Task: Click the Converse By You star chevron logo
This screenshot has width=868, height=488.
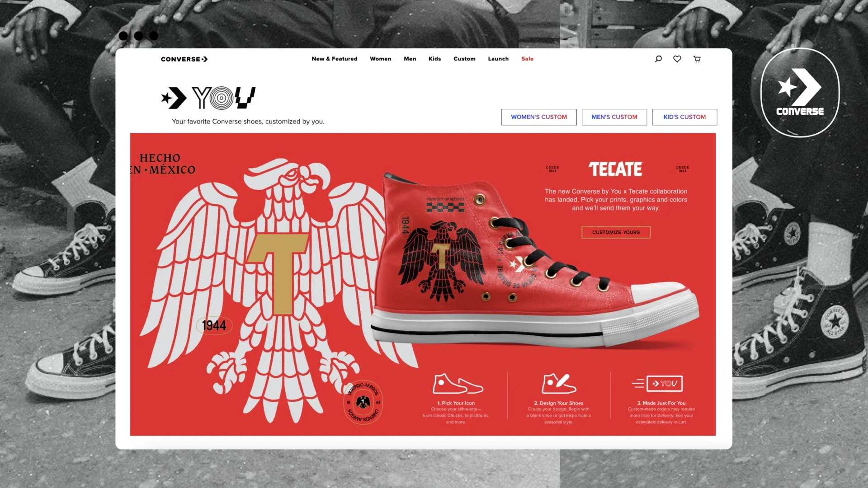Action: point(208,98)
